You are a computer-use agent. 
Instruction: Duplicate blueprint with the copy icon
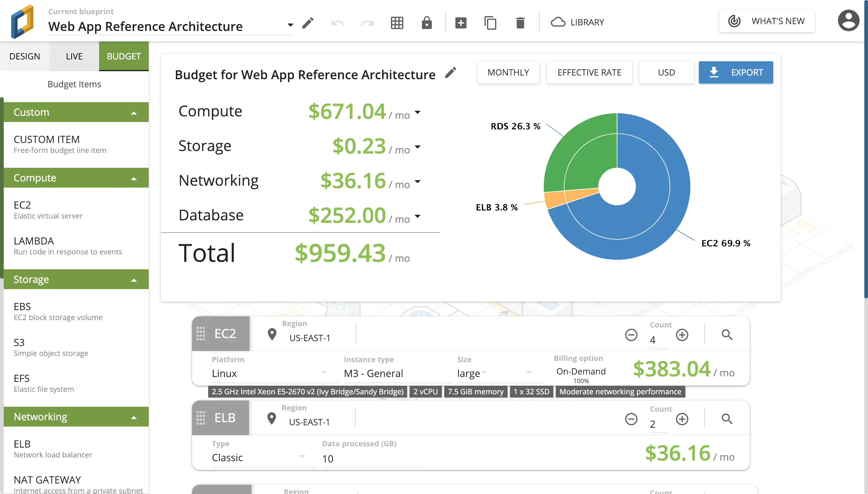pyautogui.click(x=490, y=23)
